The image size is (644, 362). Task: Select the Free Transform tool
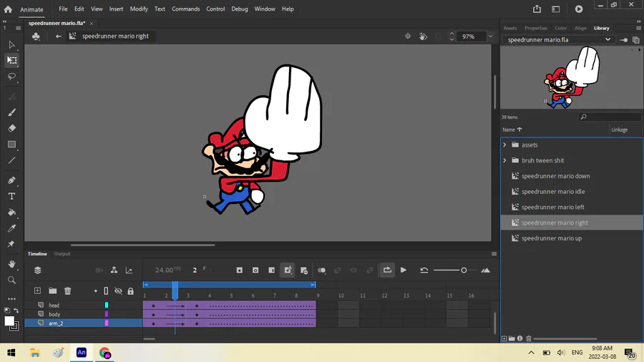11,61
